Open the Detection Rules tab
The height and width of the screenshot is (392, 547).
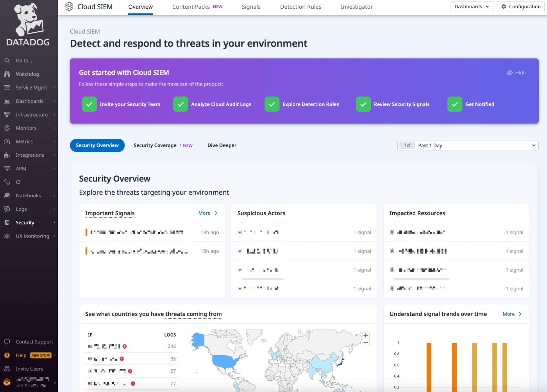[301, 7]
